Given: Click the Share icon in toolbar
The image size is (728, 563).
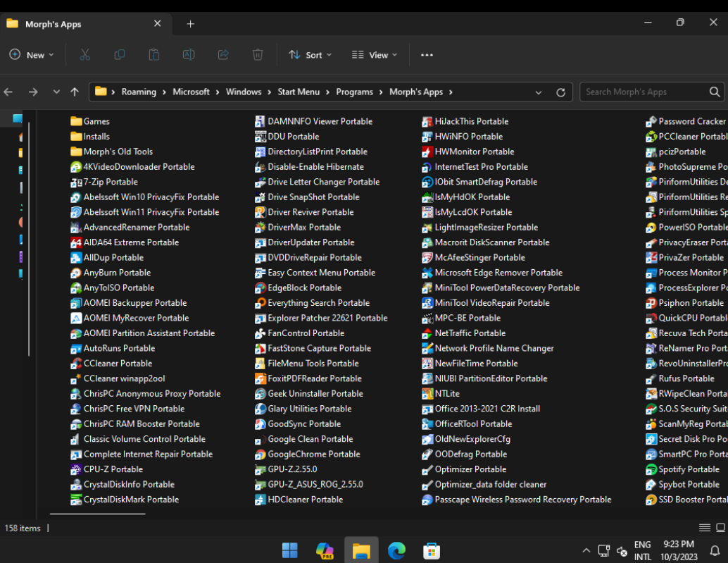Looking at the screenshot, I should pos(223,55).
